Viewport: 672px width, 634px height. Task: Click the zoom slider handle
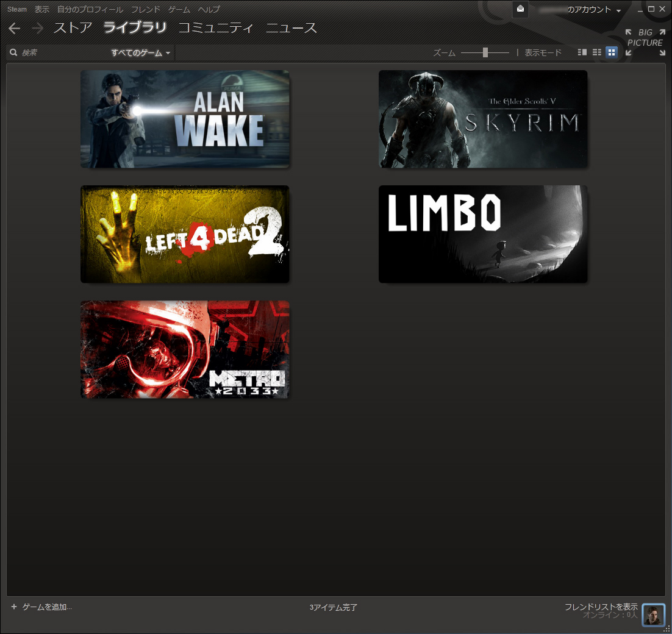pos(485,52)
